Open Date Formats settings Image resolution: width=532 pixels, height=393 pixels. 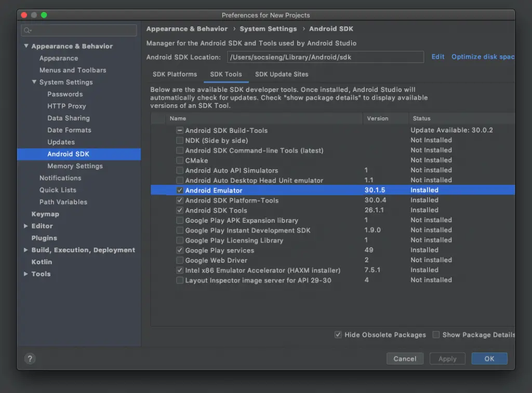69,130
